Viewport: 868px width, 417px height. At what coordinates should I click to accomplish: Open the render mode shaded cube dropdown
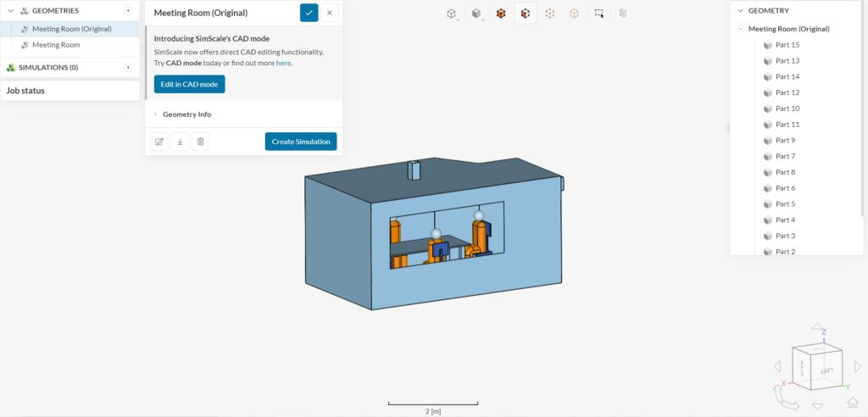coord(476,14)
